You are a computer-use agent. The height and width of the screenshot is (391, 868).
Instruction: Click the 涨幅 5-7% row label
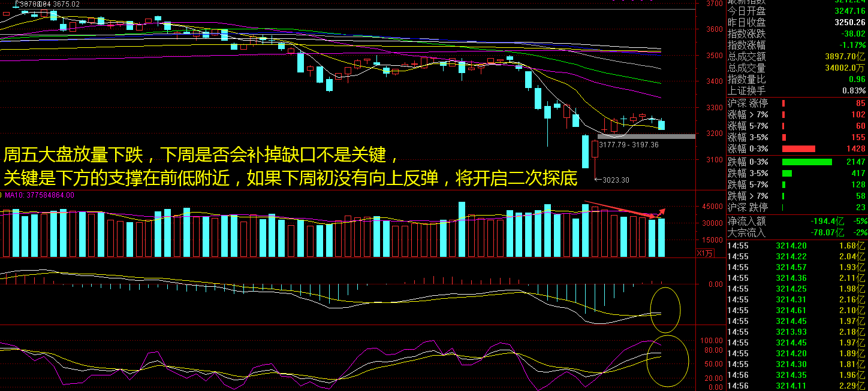pyautogui.click(x=748, y=126)
